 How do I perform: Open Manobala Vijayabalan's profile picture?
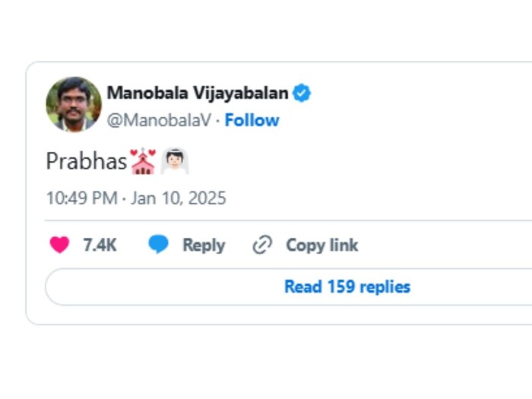point(74,105)
